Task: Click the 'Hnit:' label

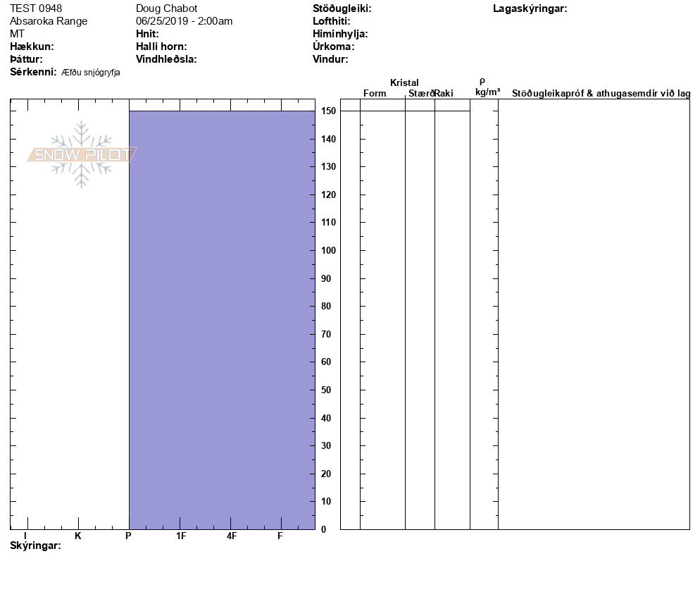Action: (x=147, y=34)
